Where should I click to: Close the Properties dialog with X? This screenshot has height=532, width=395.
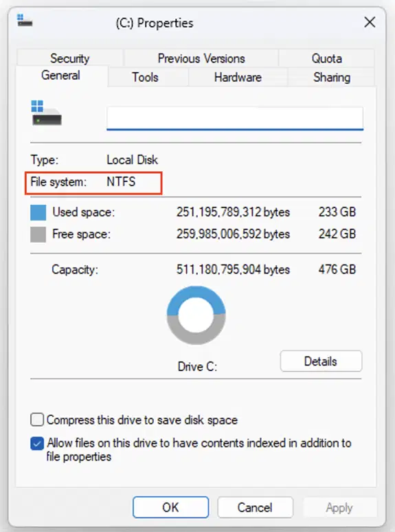[x=370, y=23]
